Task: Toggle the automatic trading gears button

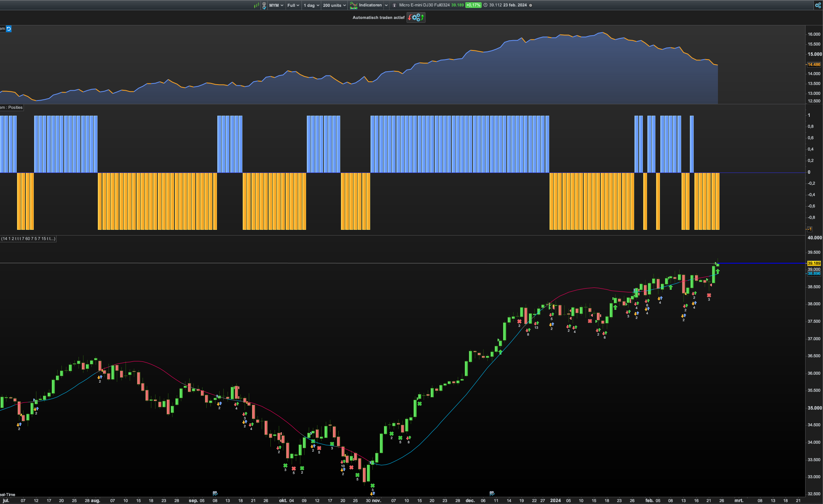Action: click(416, 17)
